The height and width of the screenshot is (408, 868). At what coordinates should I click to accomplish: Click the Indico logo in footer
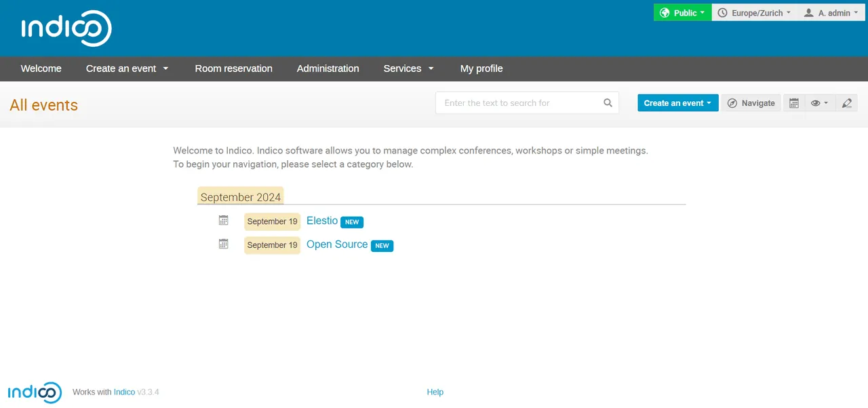pyautogui.click(x=35, y=392)
